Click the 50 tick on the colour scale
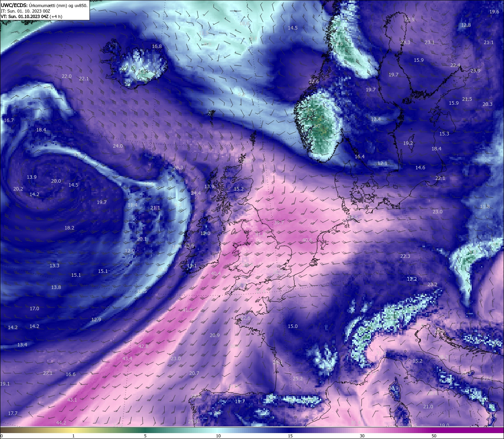 pos(434,436)
